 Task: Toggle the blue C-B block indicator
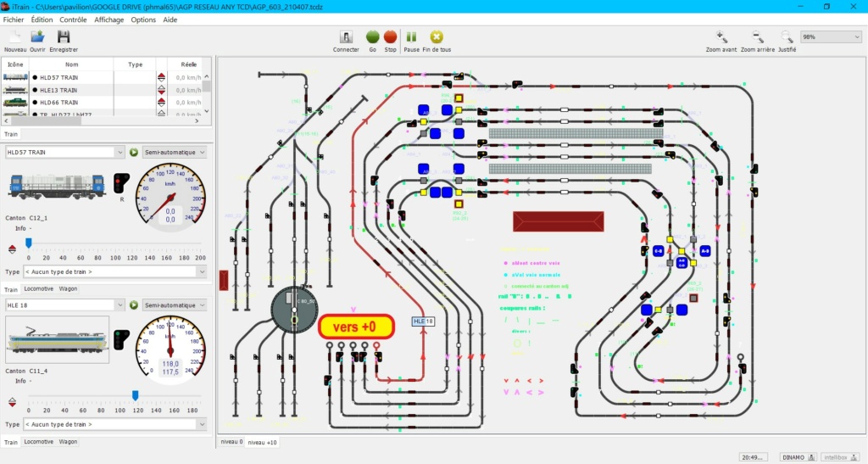(658, 251)
